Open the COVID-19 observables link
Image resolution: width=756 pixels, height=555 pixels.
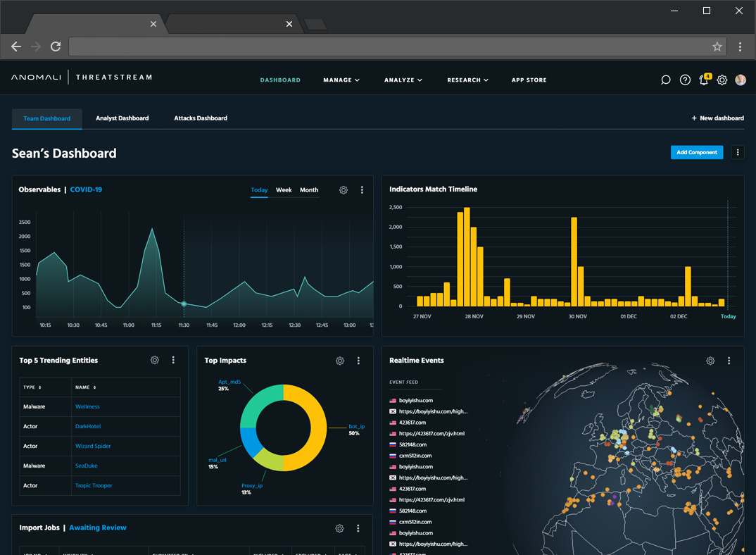pos(86,189)
